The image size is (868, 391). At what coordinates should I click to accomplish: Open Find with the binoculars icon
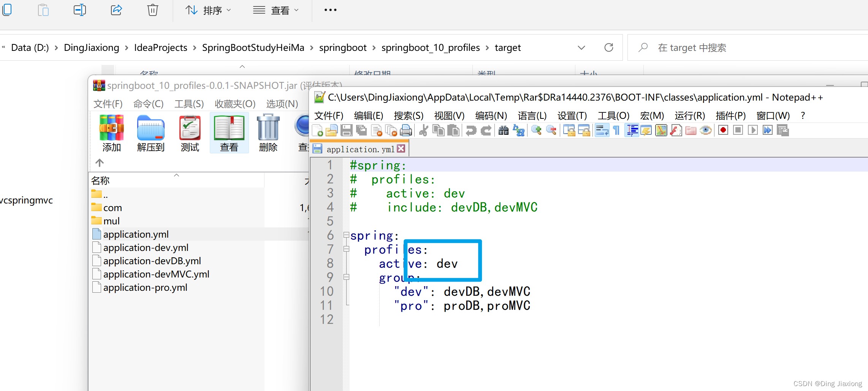coord(504,131)
